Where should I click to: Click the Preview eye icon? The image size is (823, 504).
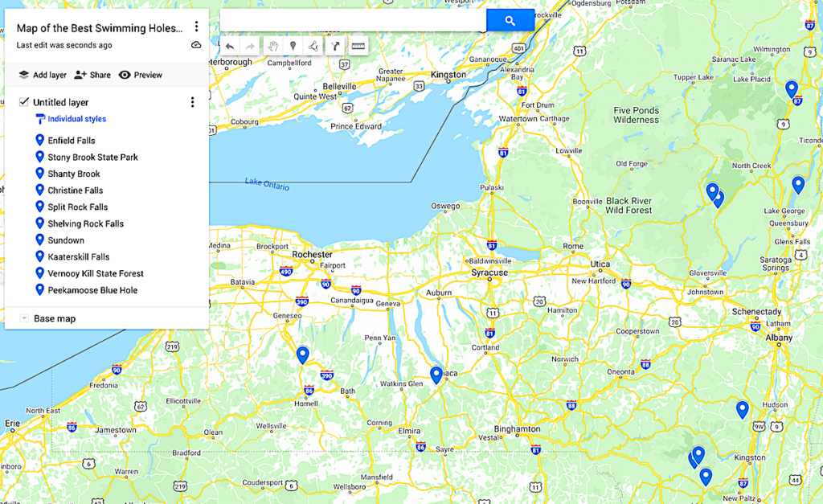(x=125, y=75)
